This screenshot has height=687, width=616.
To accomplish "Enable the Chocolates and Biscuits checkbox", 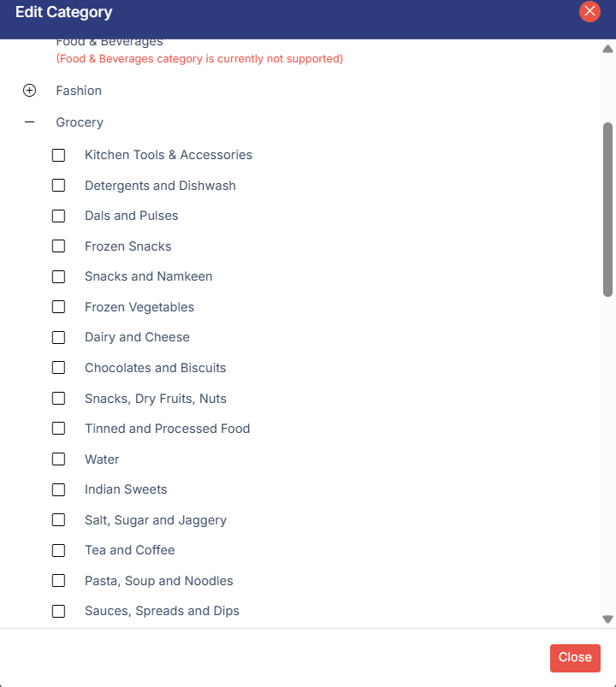I will point(58,368).
